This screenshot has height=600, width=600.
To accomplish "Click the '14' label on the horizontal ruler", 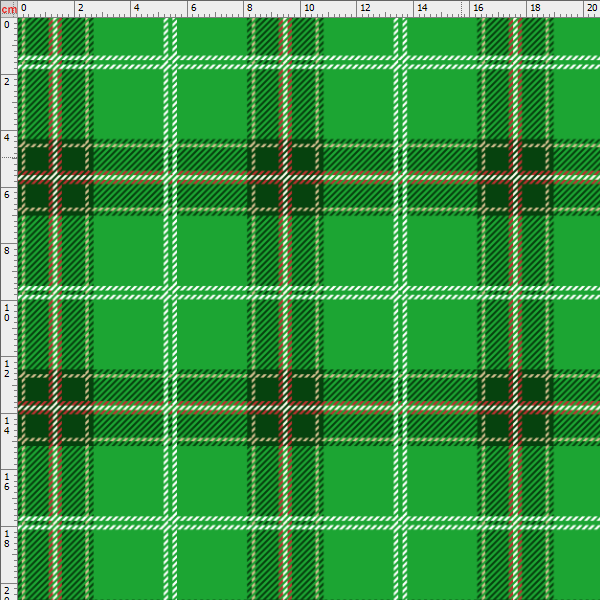I will (x=422, y=8).
